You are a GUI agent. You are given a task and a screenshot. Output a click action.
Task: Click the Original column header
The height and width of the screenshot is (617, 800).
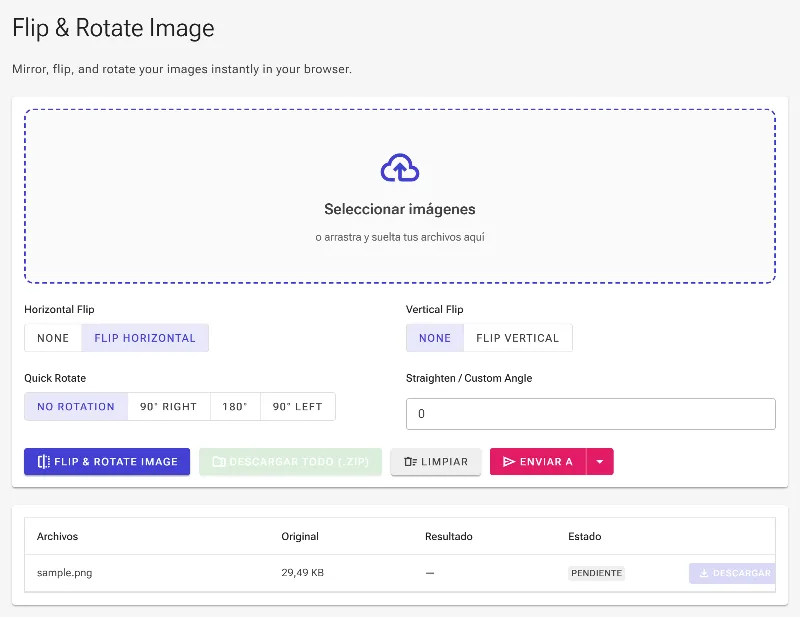tap(300, 536)
